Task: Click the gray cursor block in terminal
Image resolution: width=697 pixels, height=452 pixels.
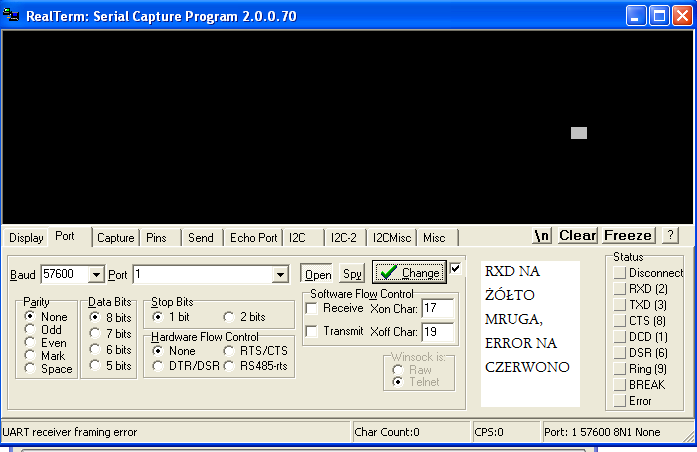Action: (x=579, y=133)
